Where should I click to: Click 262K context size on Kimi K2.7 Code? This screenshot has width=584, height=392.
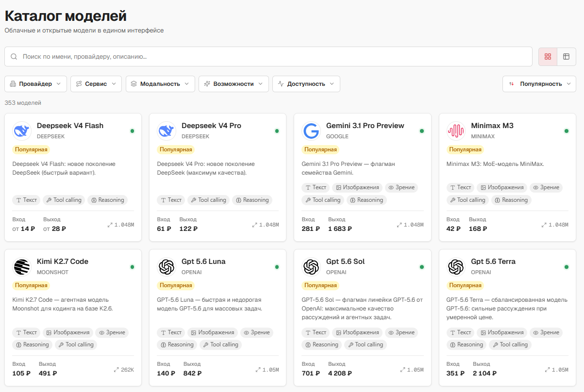(x=124, y=370)
